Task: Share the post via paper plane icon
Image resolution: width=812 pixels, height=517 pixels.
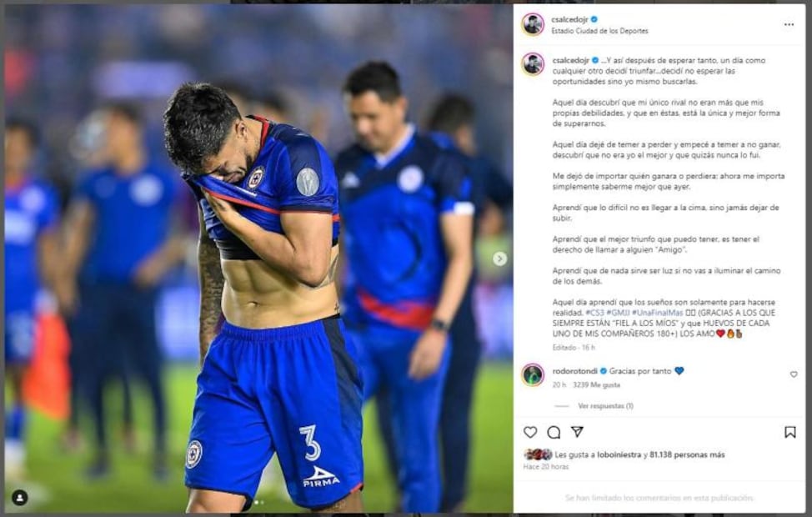Action: point(577,432)
